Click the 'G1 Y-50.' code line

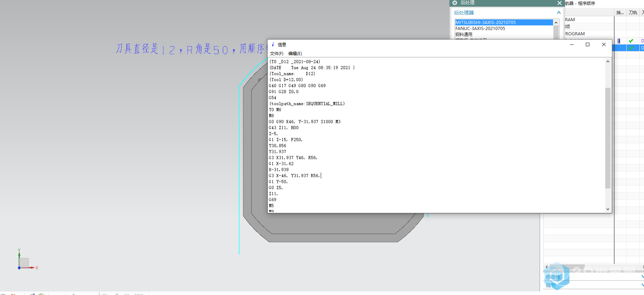click(278, 182)
